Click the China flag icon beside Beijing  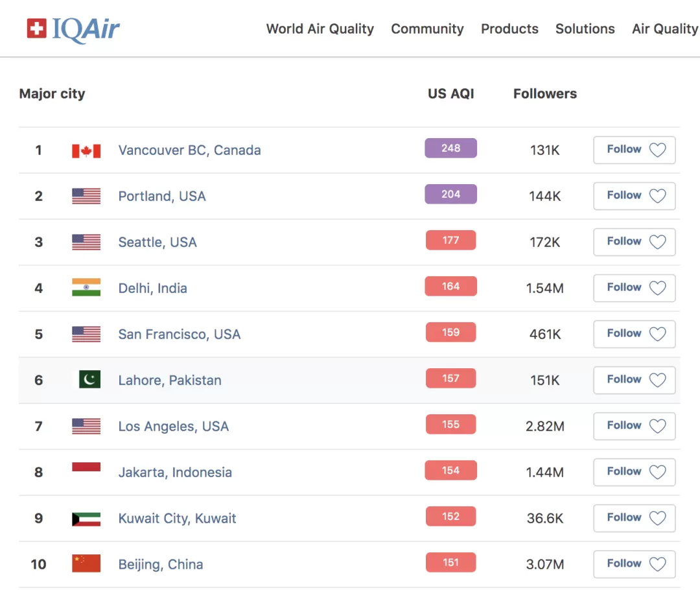coord(86,563)
